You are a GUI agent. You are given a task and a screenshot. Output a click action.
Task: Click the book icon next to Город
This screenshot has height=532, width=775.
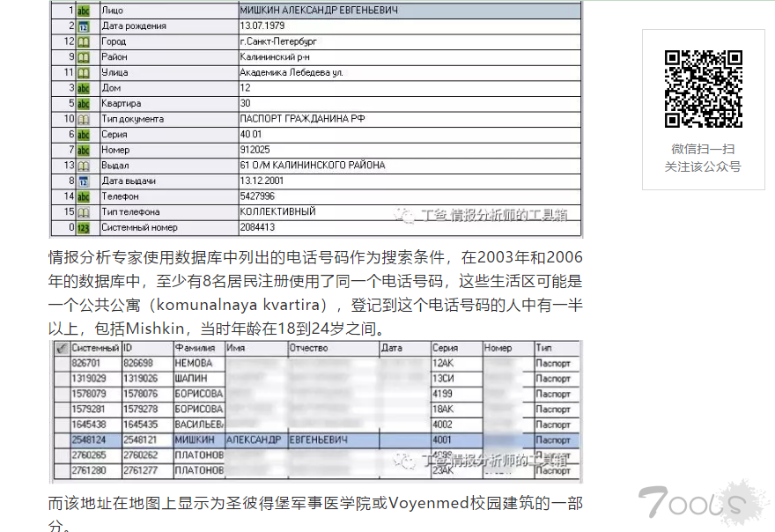[84, 41]
